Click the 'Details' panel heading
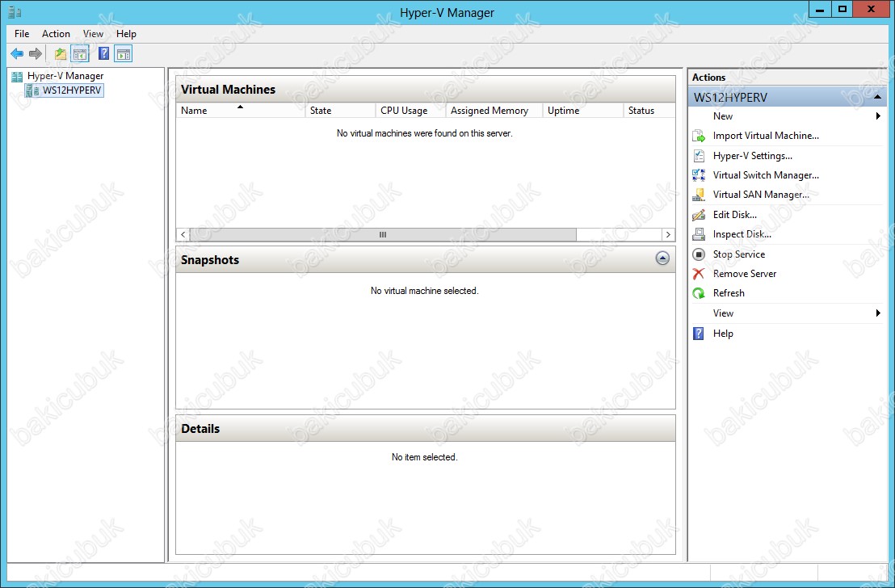 coord(200,429)
